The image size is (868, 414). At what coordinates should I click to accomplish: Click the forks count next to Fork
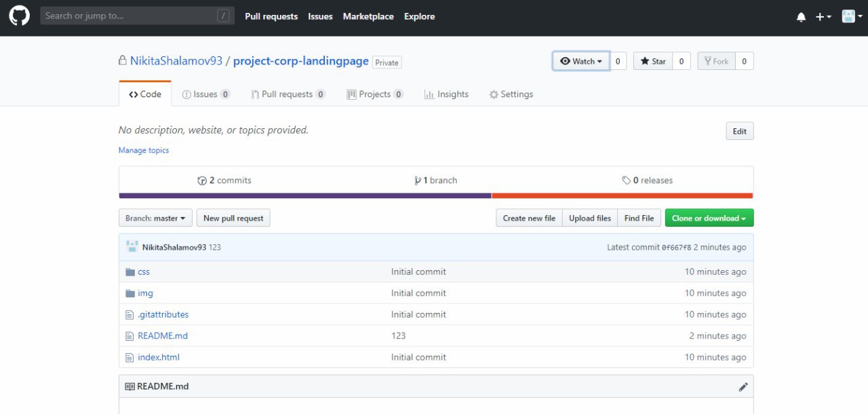click(x=744, y=61)
